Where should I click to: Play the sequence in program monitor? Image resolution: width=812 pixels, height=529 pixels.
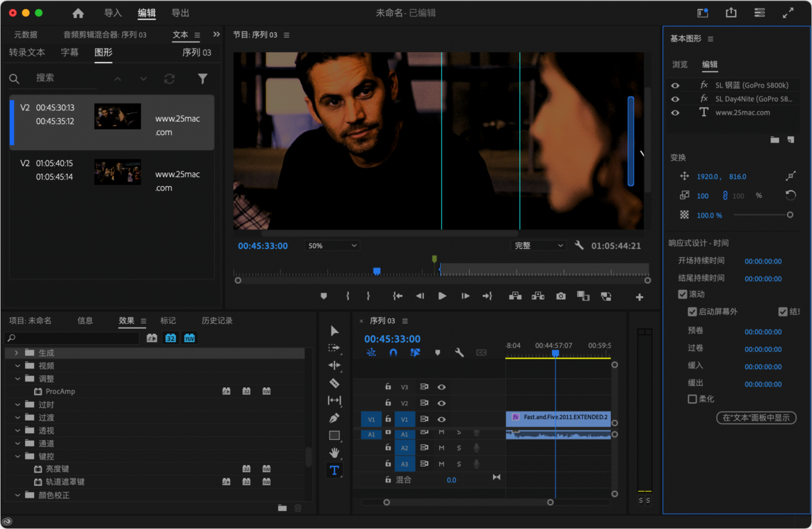click(x=441, y=296)
